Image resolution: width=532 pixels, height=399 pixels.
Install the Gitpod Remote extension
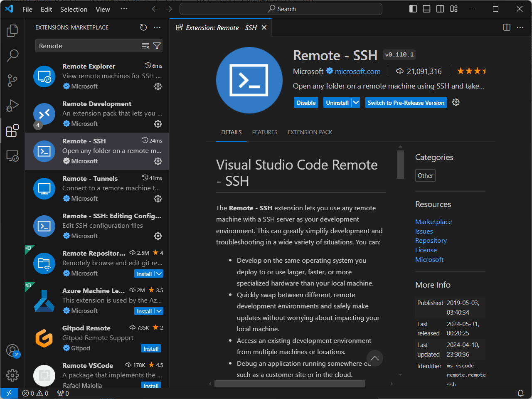coord(151,349)
